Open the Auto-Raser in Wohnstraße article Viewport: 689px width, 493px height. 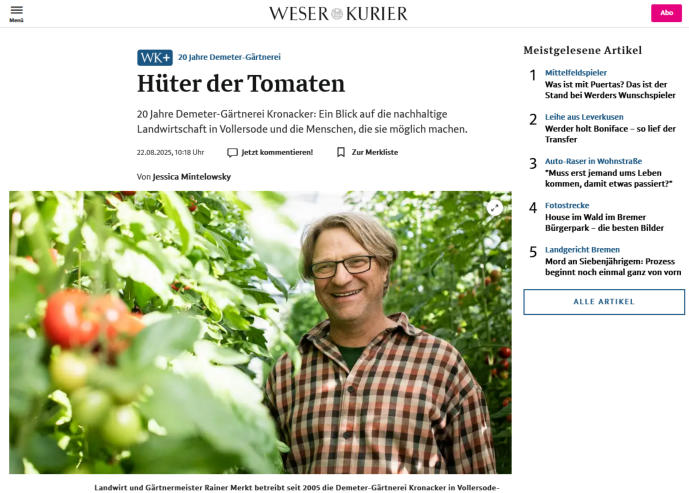point(609,172)
